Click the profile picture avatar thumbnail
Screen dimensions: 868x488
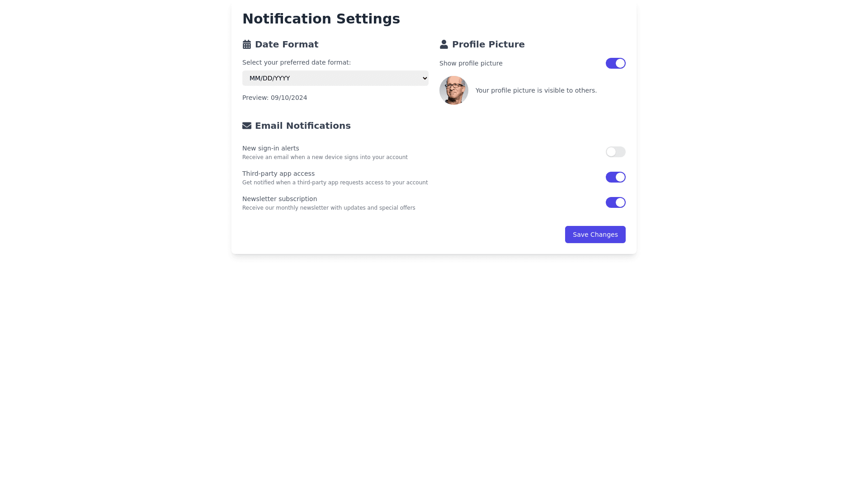click(454, 90)
